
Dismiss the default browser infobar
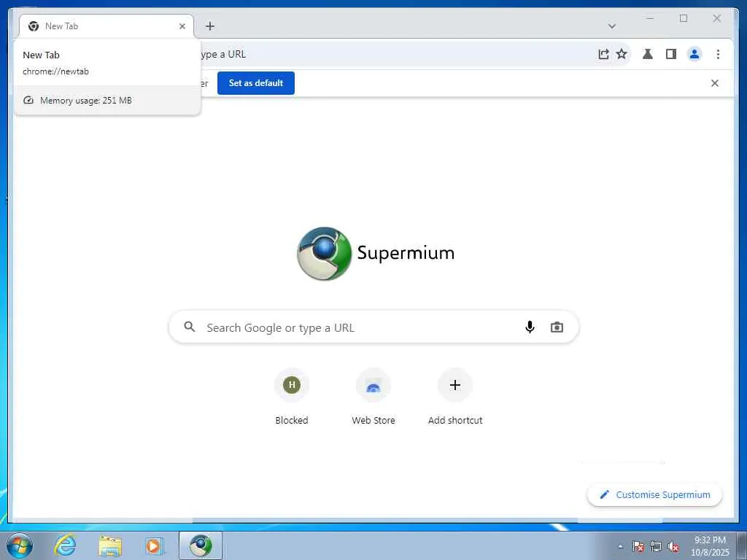pyautogui.click(x=715, y=83)
